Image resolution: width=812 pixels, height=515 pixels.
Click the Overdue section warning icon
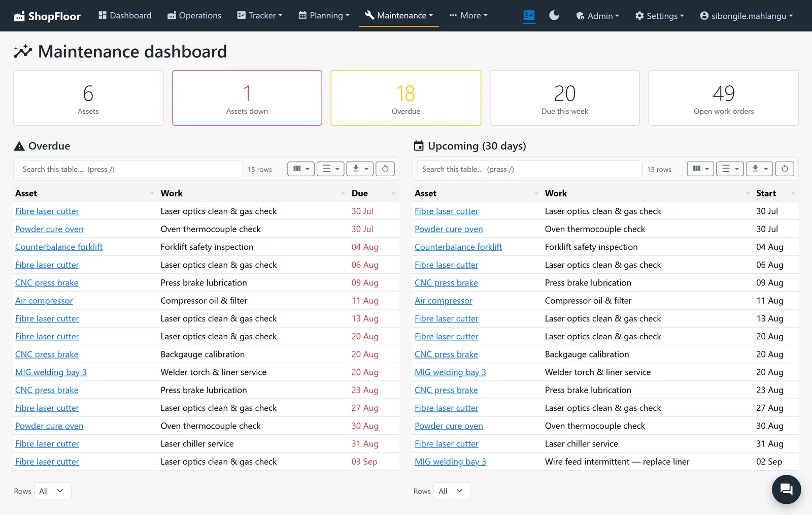pyautogui.click(x=19, y=146)
